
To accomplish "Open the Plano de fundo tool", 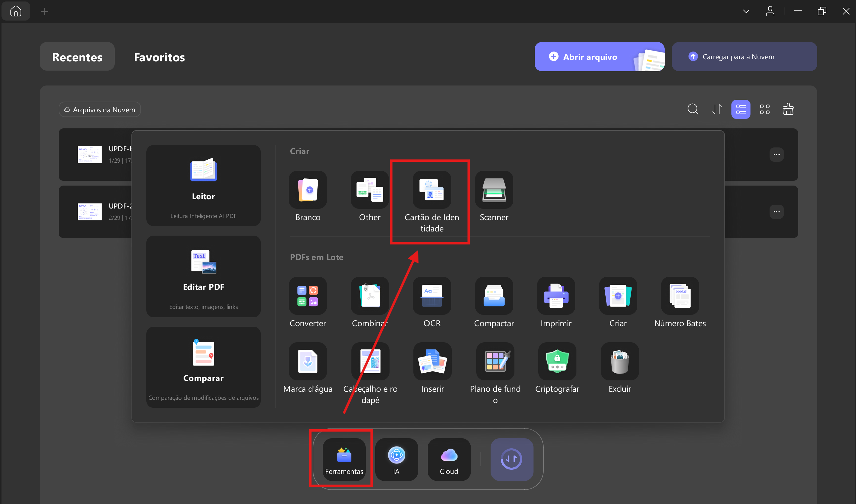I will (x=495, y=361).
